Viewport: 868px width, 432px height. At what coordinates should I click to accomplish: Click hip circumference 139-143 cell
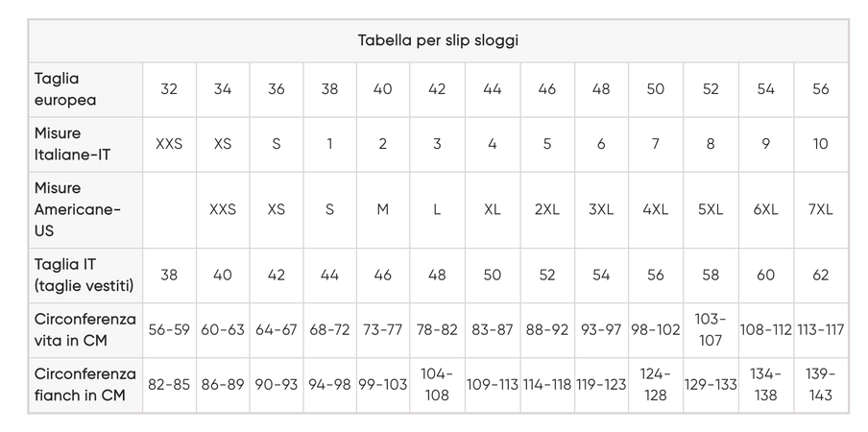pos(820,384)
